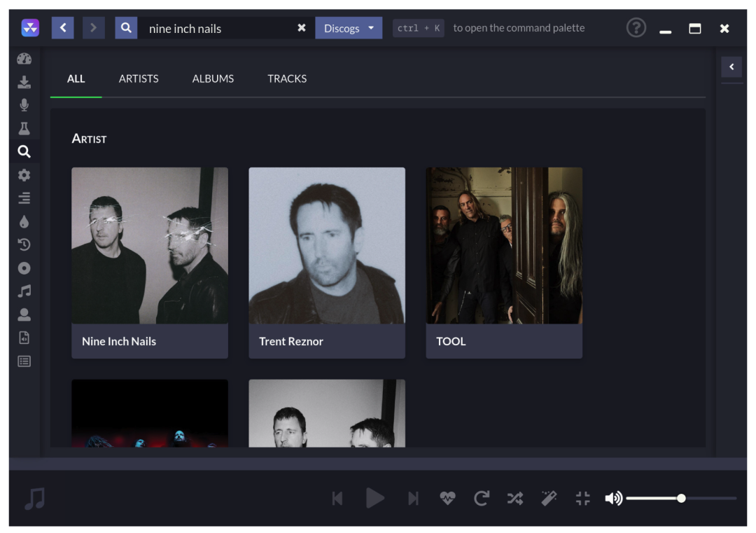The height and width of the screenshot is (533, 756).
Task: Click the search field containing "nine inch nails"
Action: click(219, 29)
